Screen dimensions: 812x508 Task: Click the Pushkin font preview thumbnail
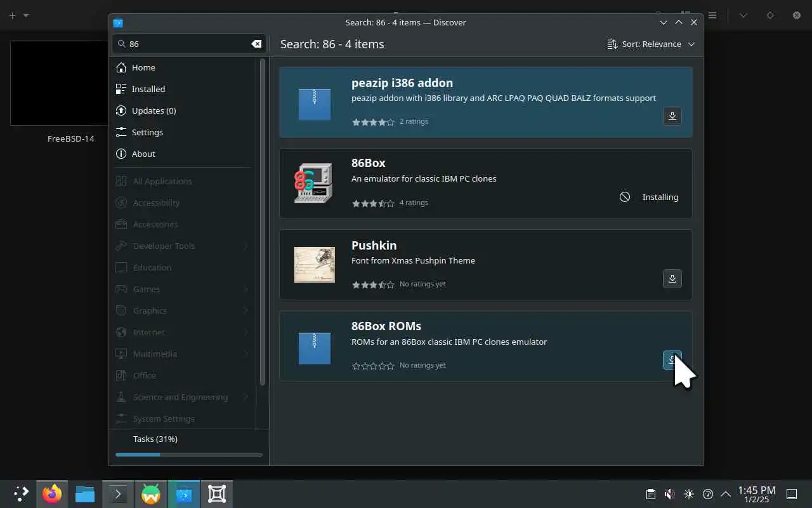[x=314, y=265]
